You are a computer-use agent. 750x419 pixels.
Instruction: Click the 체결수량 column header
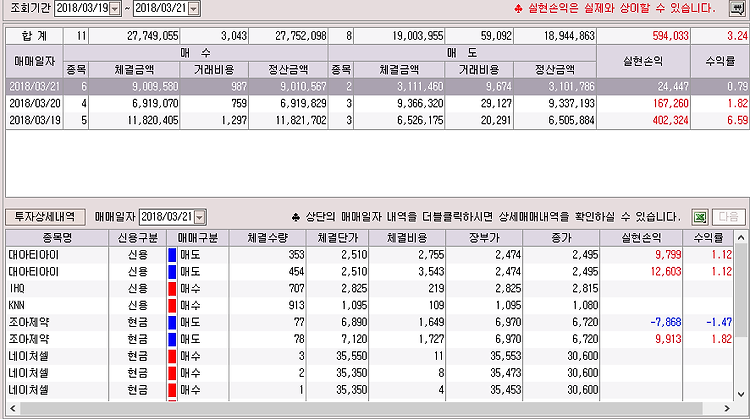(x=267, y=238)
